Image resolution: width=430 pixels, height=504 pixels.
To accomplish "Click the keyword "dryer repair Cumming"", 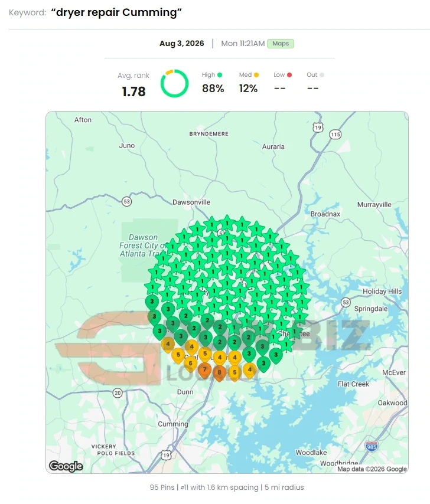I will coord(116,12).
